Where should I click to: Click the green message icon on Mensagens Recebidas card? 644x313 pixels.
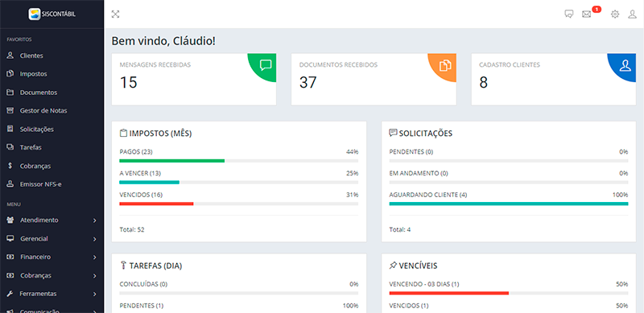(266, 64)
